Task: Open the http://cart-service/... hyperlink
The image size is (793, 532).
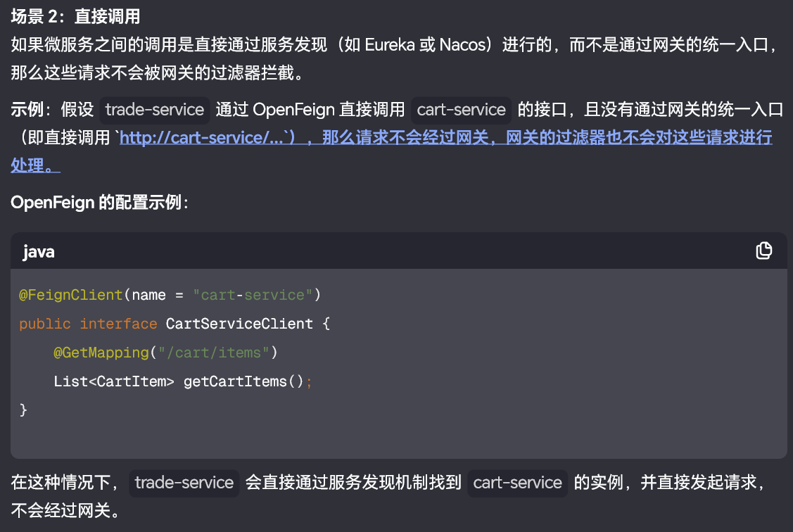Action: coord(202,138)
